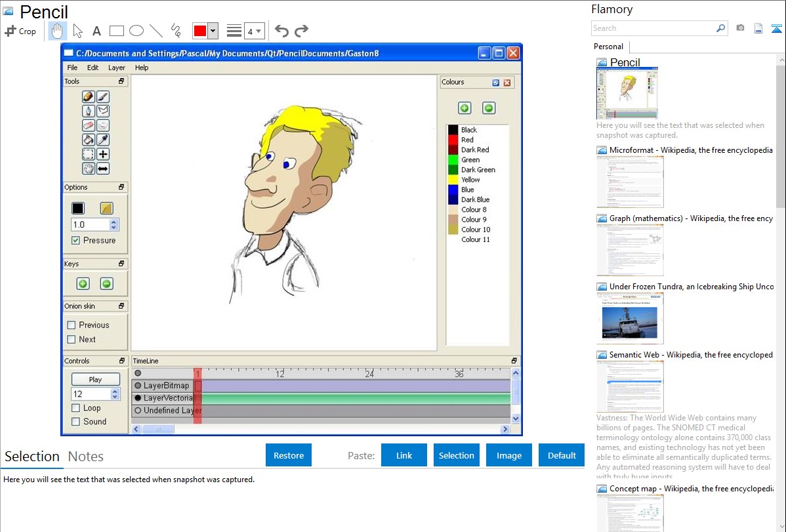Select the Hand tool in Tools panel

pos(88,169)
